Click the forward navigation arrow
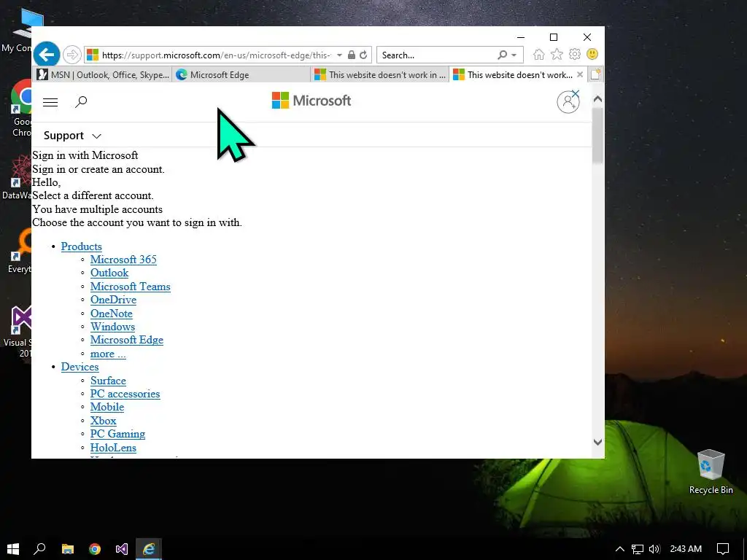Image resolution: width=747 pixels, height=560 pixels. pos(72,55)
